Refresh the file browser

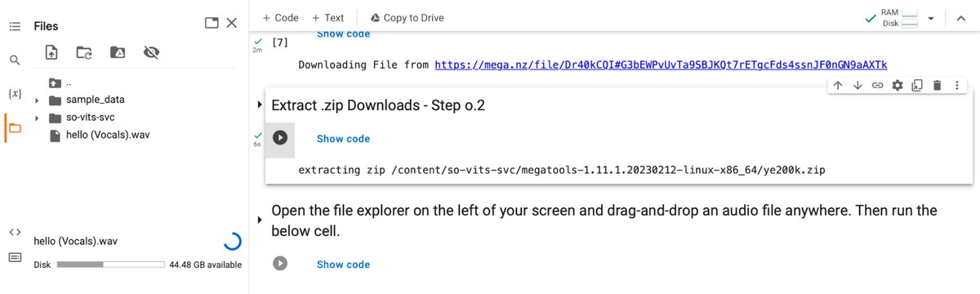point(84,52)
